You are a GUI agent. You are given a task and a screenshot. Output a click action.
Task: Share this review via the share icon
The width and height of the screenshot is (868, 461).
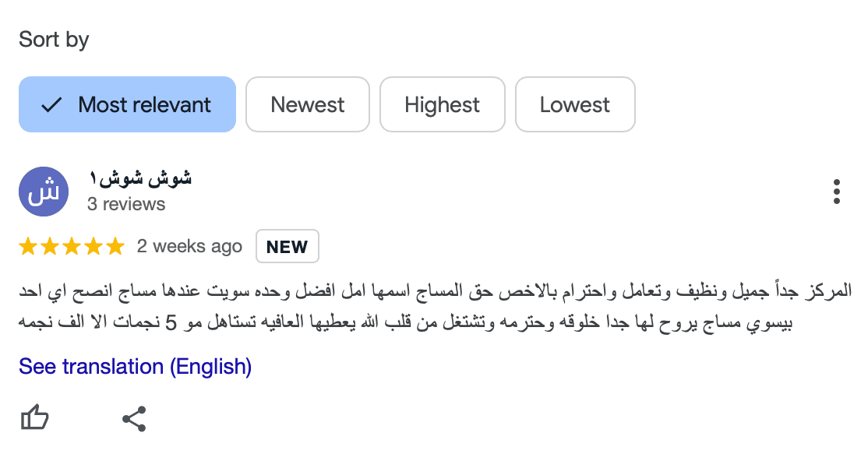coord(134,417)
